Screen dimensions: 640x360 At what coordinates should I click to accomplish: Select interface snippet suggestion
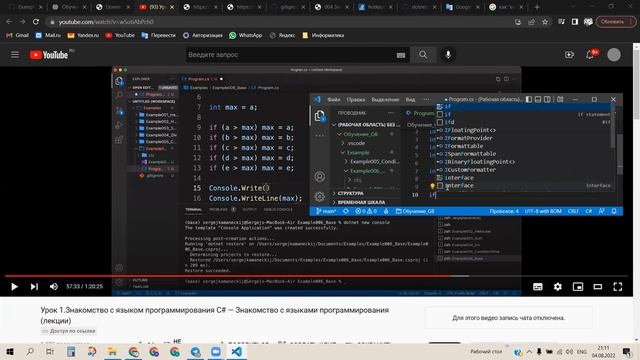pos(524,186)
